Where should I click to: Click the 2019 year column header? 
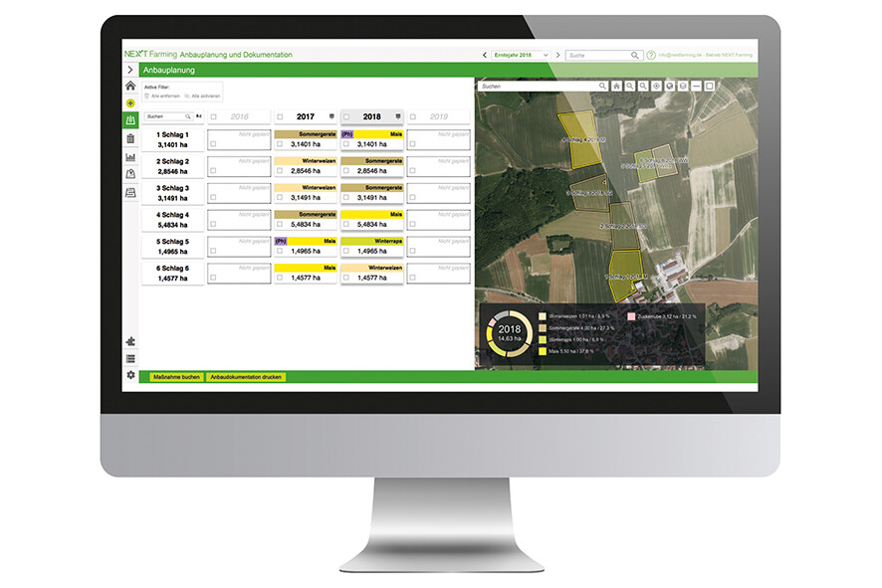(x=439, y=116)
